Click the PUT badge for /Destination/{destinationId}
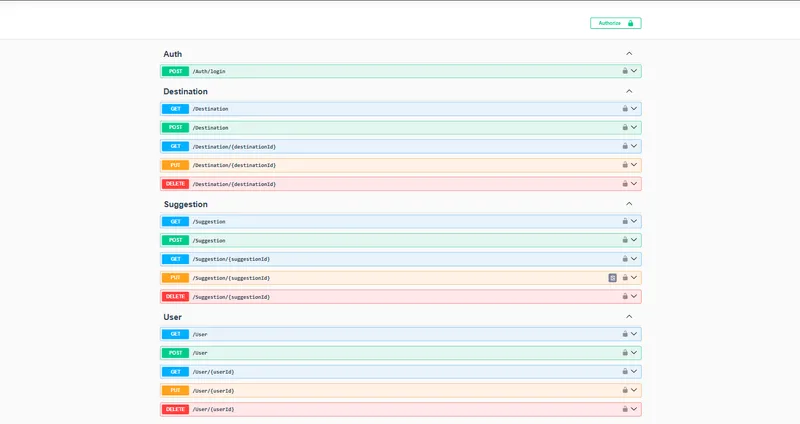Viewport: 800px width, 424px height. tap(176, 165)
